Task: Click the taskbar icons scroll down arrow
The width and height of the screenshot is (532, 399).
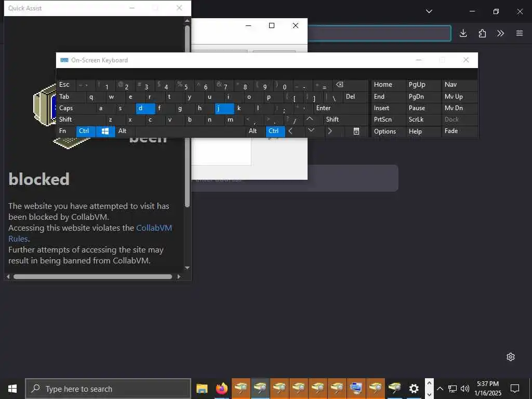Action: [429, 394]
